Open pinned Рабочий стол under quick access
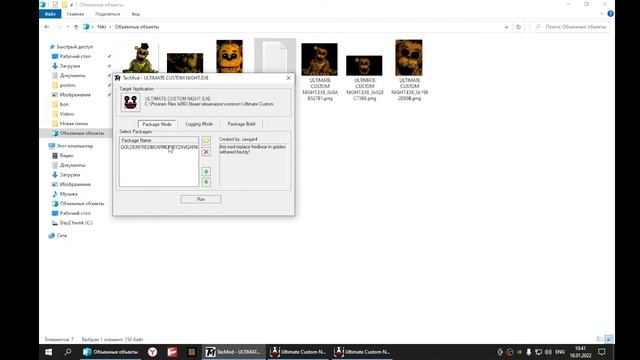Image resolution: width=640 pixels, height=360 pixels. pos(75,56)
